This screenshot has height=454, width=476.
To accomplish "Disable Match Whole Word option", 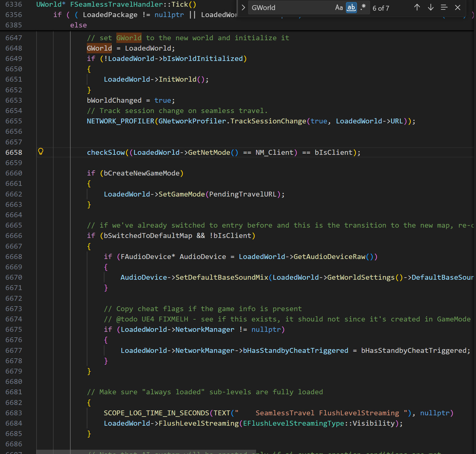I will [x=351, y=8].
